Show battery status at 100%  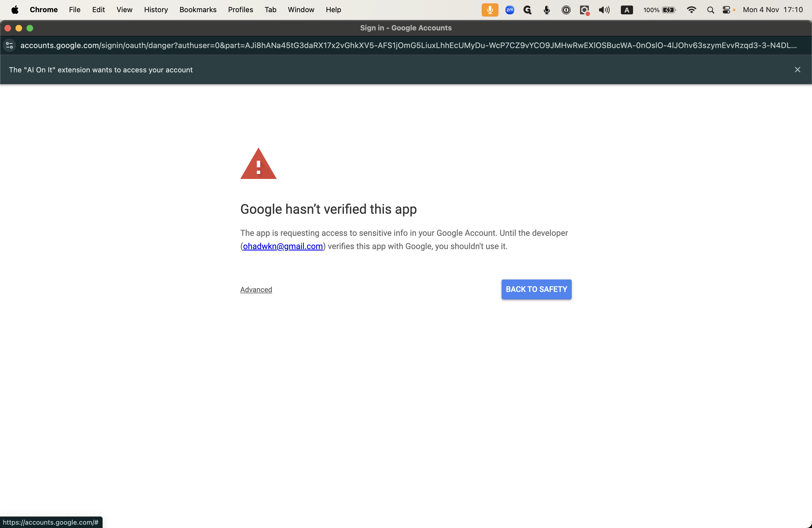coord(659,10)
